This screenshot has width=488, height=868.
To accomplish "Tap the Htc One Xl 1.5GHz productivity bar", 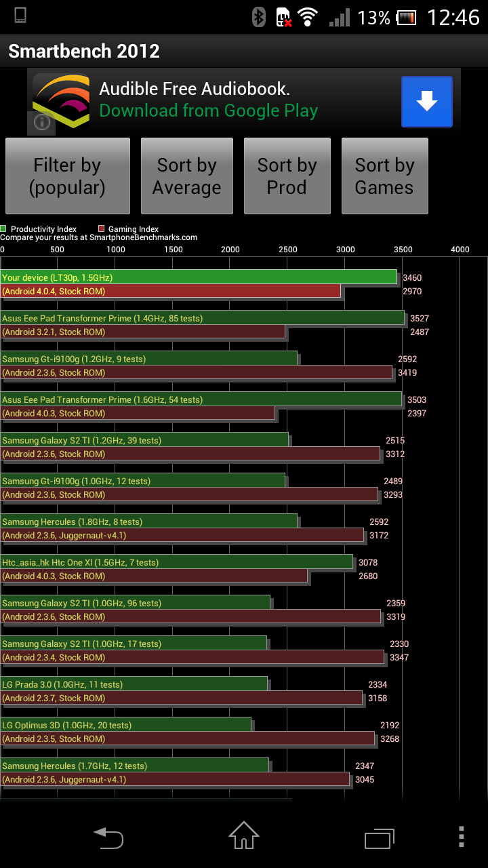I will (x=177, y=562).
